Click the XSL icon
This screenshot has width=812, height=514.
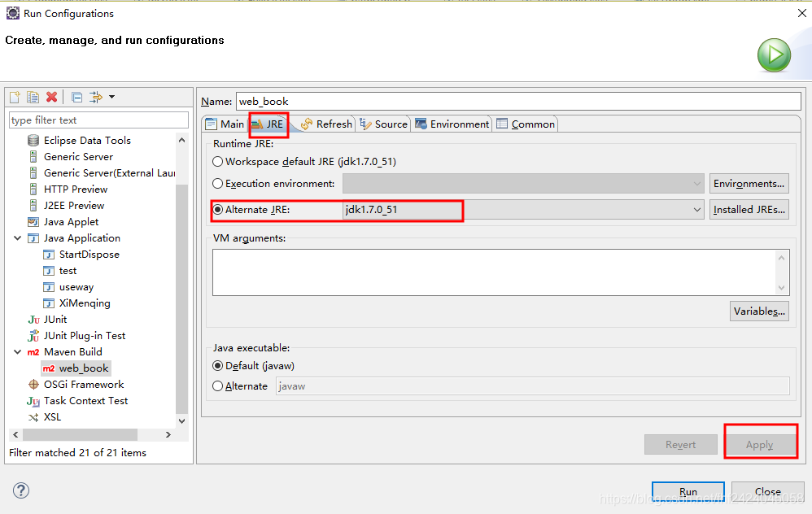click(x=33, y=417)
